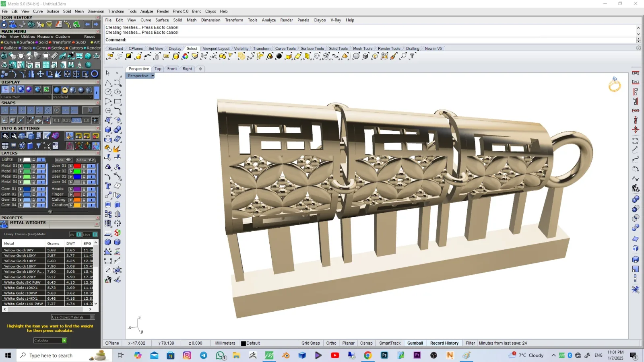Click the ring icon in viewport corner
The width and height of the screenshot is (644, 362).
(615, 84)
